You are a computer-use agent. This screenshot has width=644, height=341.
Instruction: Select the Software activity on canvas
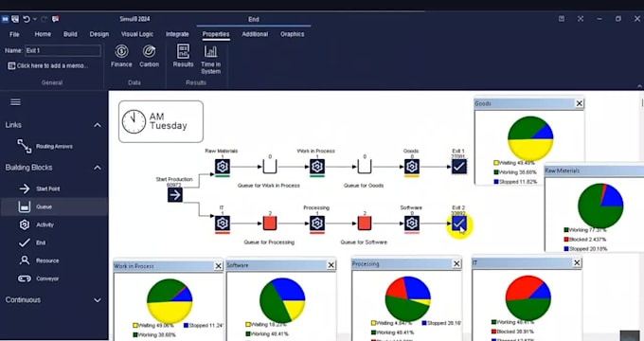(x=412, y=224)
